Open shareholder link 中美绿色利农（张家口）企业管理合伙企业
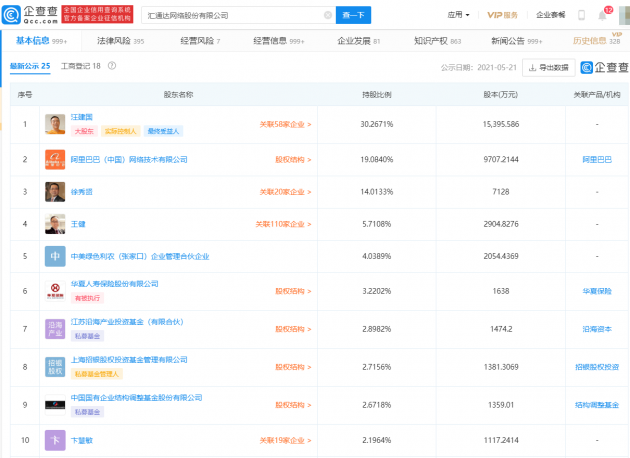Screen dimensions: 630x458 (140, 256)
